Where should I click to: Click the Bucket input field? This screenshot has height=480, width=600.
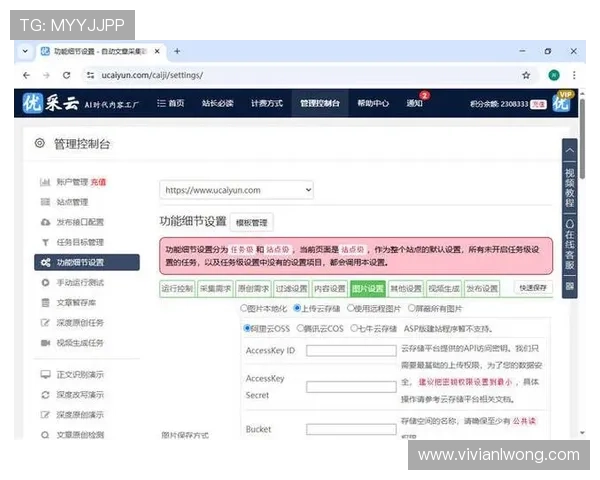pos(351,429)
